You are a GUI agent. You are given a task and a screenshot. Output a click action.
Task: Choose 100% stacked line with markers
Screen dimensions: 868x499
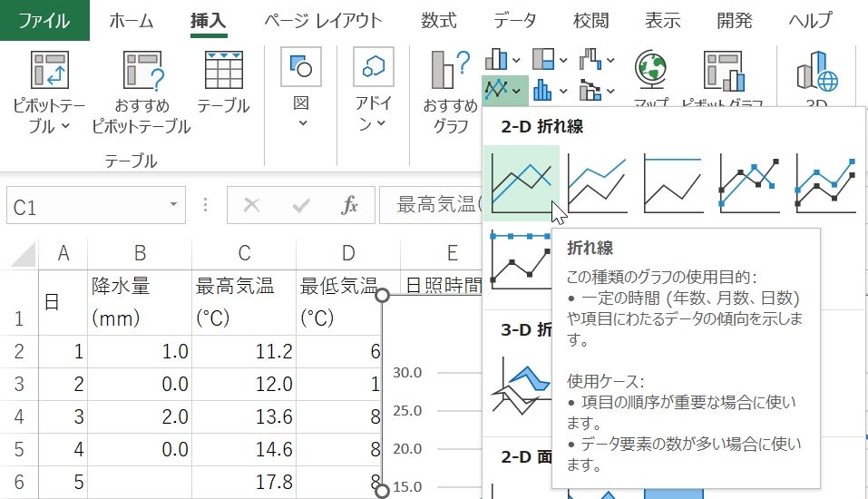[x=521, y=259]
